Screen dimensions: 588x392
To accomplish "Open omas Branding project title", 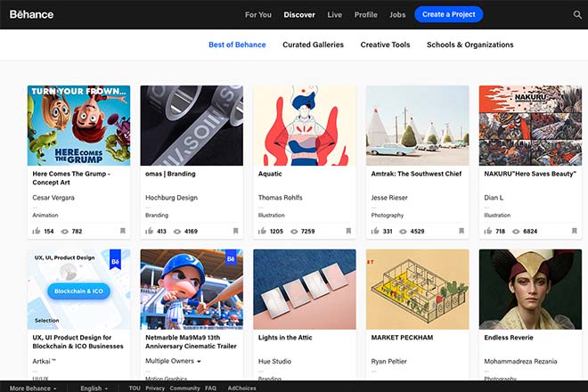I will (x=170, y=174).
